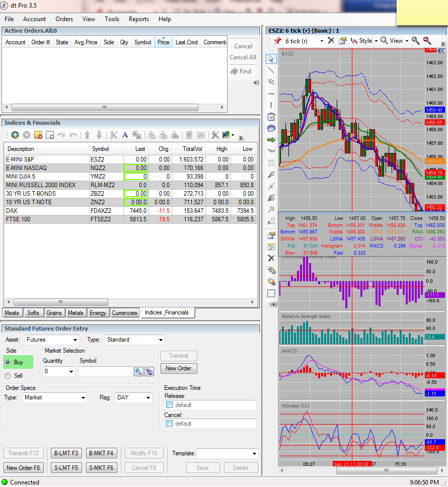Switch to the Currencies tab

(124, 313)
